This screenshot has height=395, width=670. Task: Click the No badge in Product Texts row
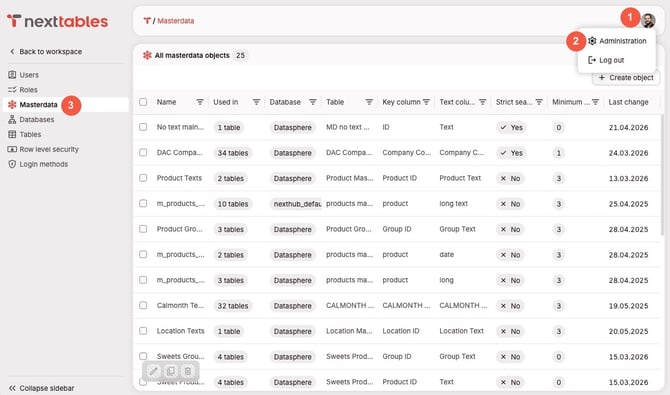[510, 178]
